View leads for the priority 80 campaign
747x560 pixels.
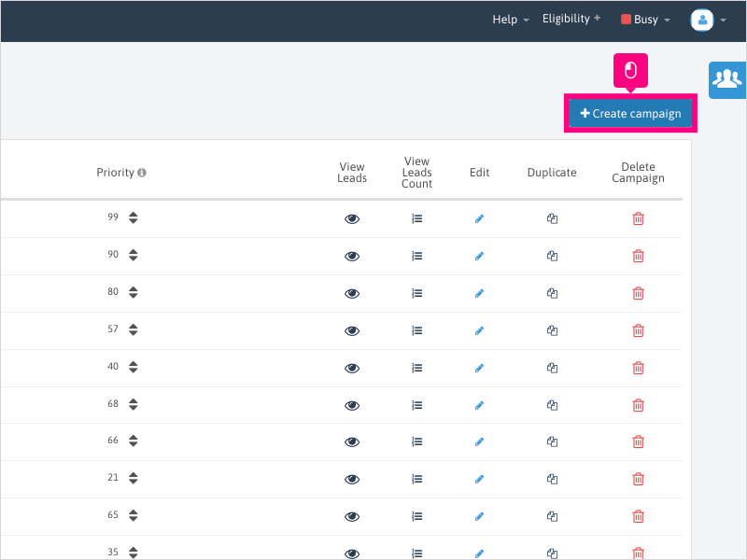tap(352, 293)
